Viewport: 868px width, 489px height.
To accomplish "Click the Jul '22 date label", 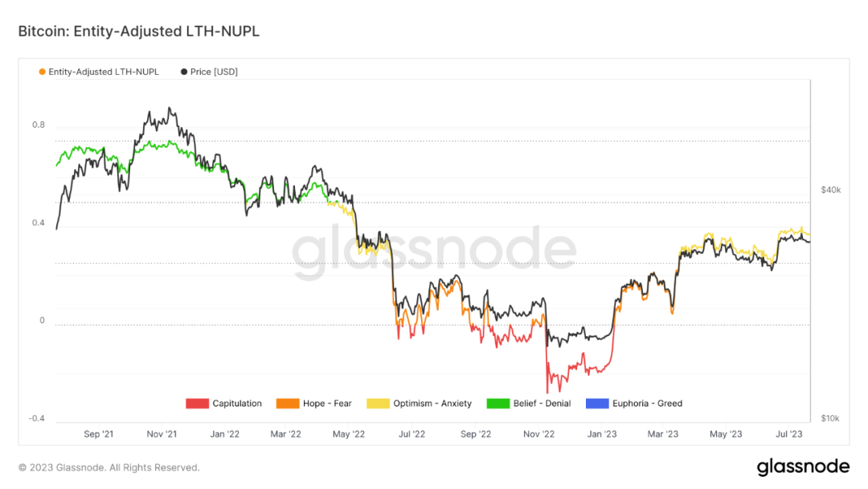I will 411,434.
